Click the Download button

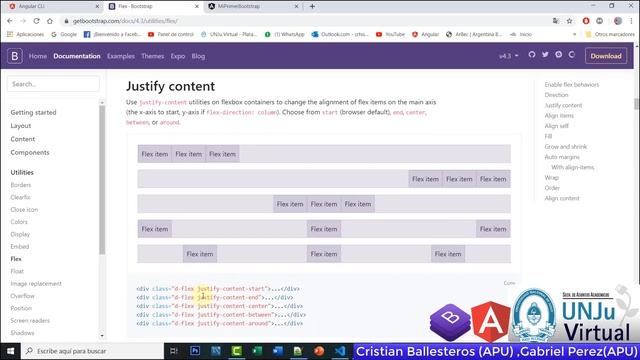[606, 56]
